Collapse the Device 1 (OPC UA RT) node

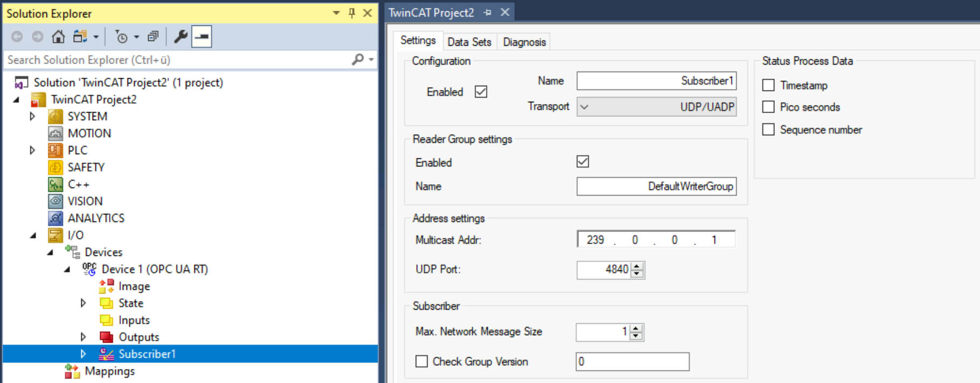point(67,269)
